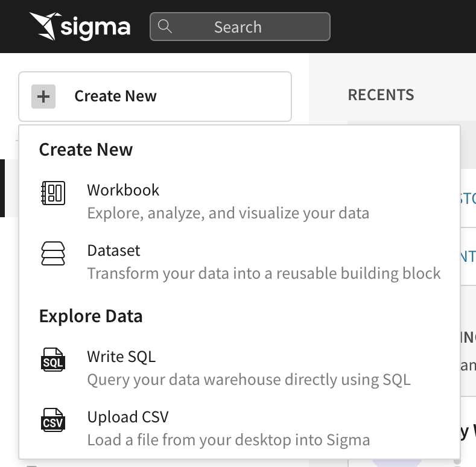Collapse the Create New dropdown button

pos(155,97)
